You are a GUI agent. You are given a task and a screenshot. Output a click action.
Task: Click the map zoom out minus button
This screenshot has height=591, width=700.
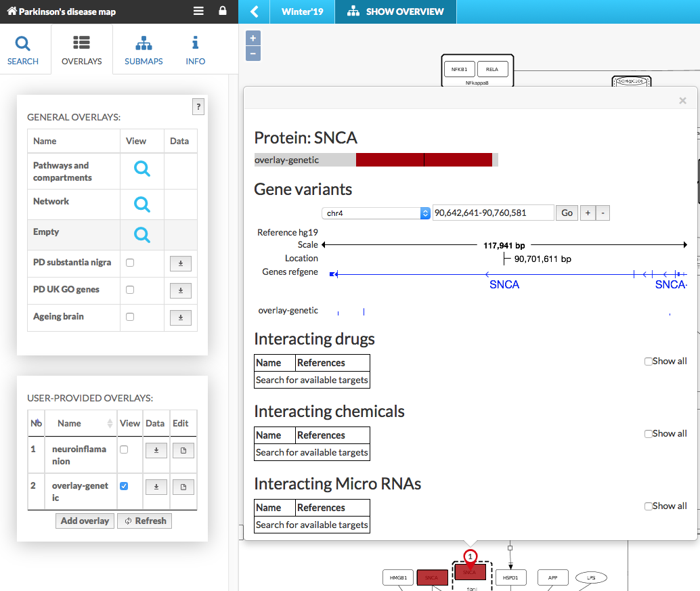(x=253, y=53)
